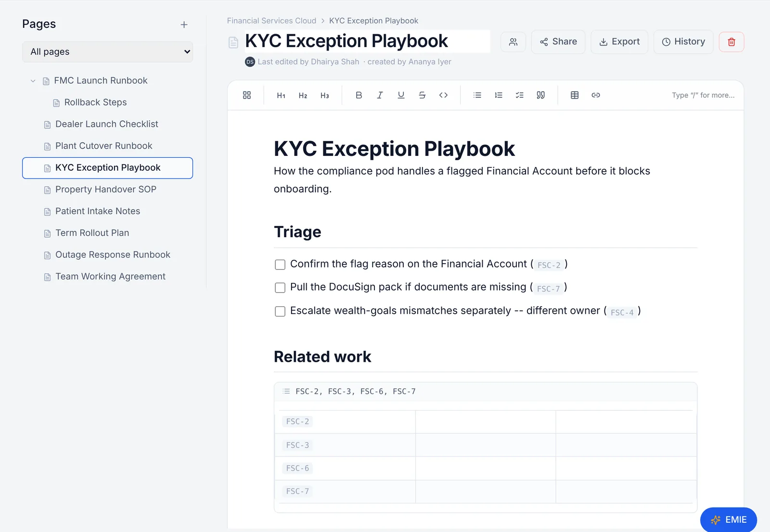Open the All pages dropdown
Viewport: 770px width, 532px height.
pyautogui.click(x=108, y=52)
